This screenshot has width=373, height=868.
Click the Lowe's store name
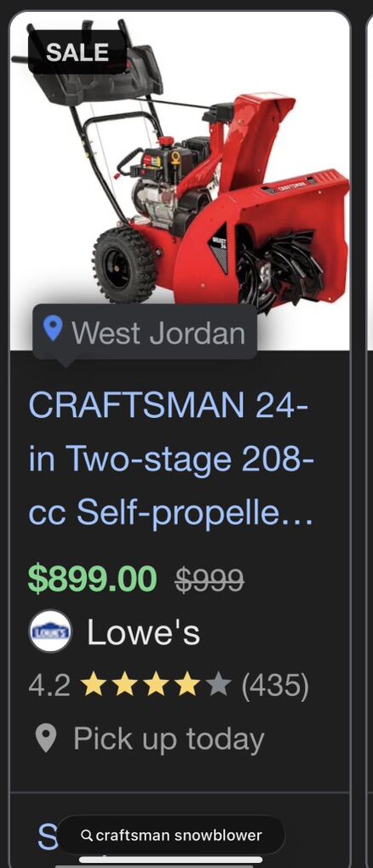pos(143,632)
